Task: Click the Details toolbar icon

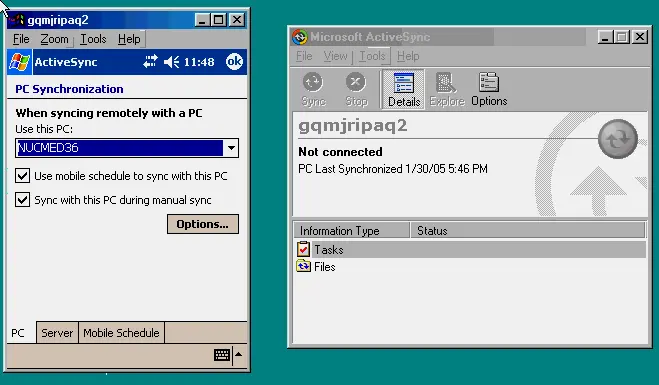Action: (x=403, y=90)
